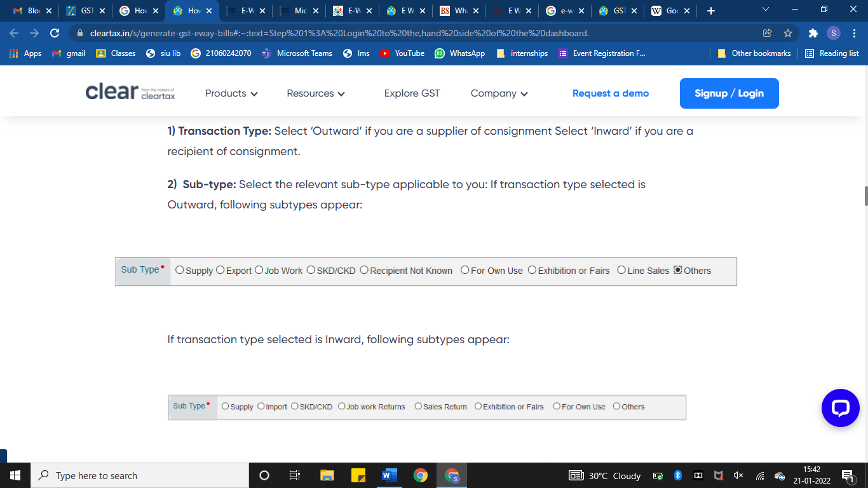
Task: Click the Type here to search box
Action: pyautogui.click(x=139, y=475)
